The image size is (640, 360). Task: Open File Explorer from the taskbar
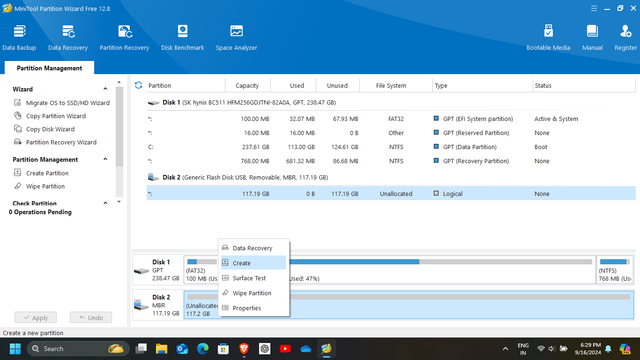[162, 349]
